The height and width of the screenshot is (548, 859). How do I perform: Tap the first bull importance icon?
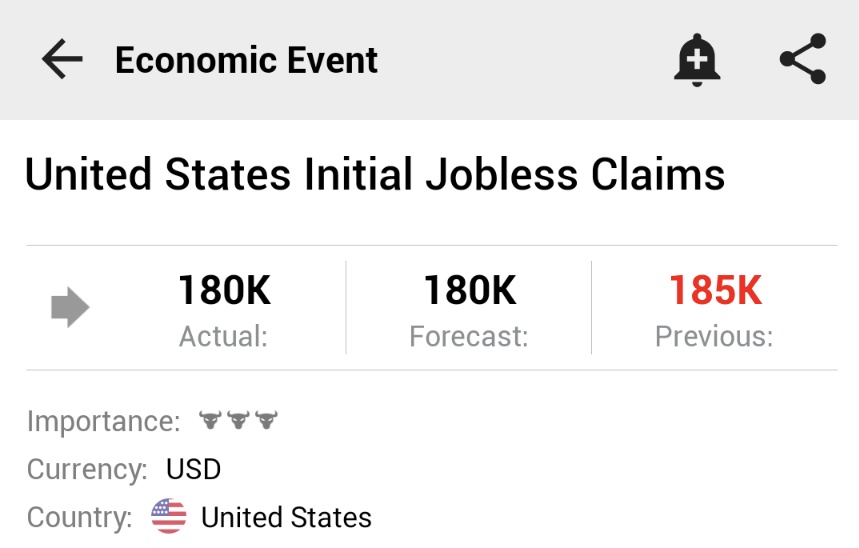coord(209,421)
